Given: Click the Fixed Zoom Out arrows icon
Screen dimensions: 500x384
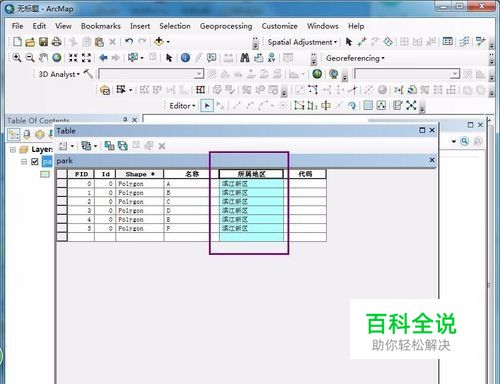Looking at the screenshot, I should coord(86,58).
